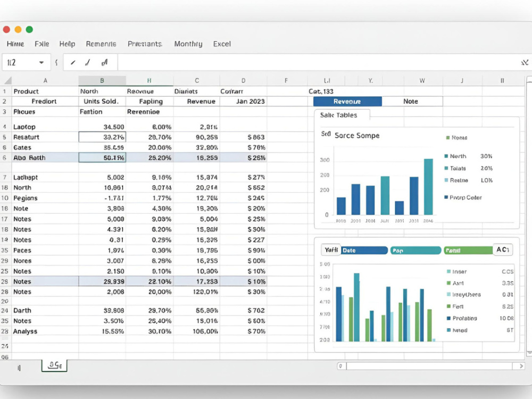
Task: Click the second slash icon beside formula bar
Action: click(x=88, y=62)
